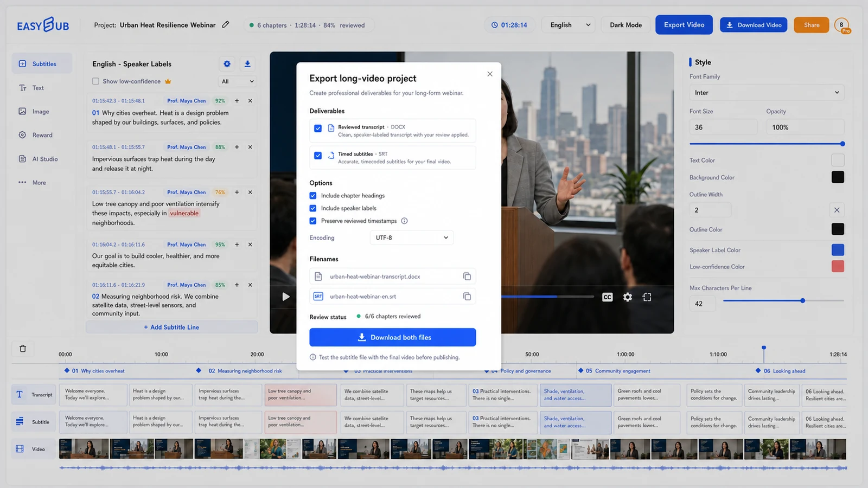Image resolution: width=868 pixels, height=488 pixels.
Task: Adjust Max Characters Per Line slider
Action: (x=802, y=300)
